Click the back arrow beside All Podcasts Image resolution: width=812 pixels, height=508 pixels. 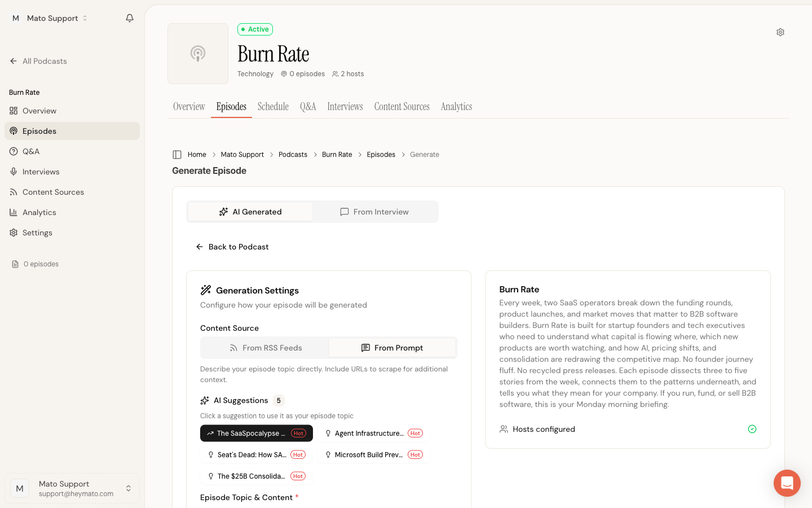click(x=14, y=61)
